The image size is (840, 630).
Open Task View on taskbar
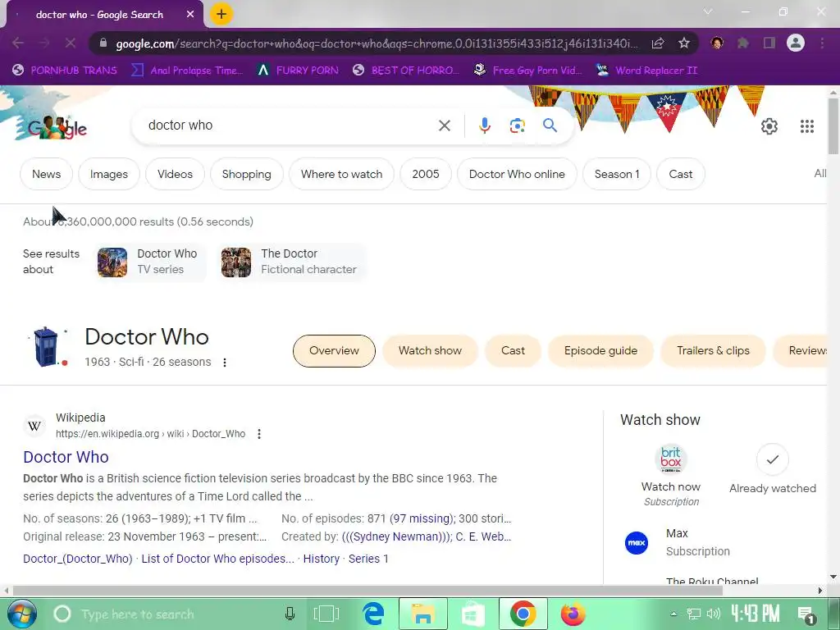pyautogui.click(x=326, y=614)
